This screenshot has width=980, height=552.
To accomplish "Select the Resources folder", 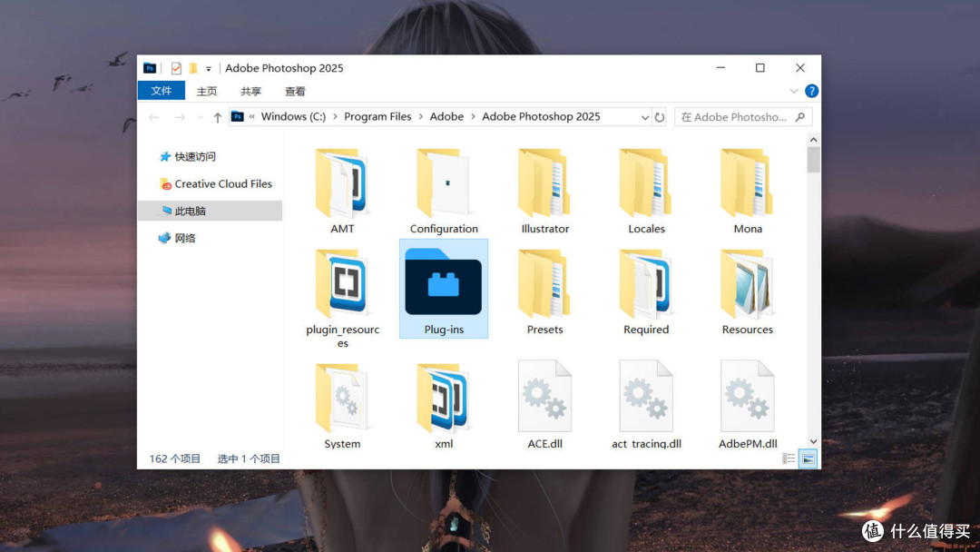I will point(747,292).
